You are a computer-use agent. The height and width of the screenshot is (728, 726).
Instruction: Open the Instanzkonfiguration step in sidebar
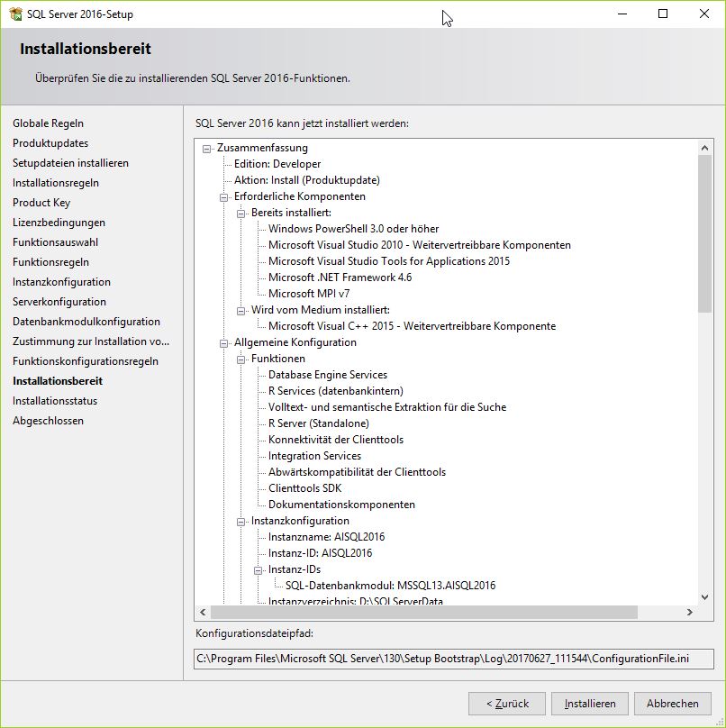[62, 282]
